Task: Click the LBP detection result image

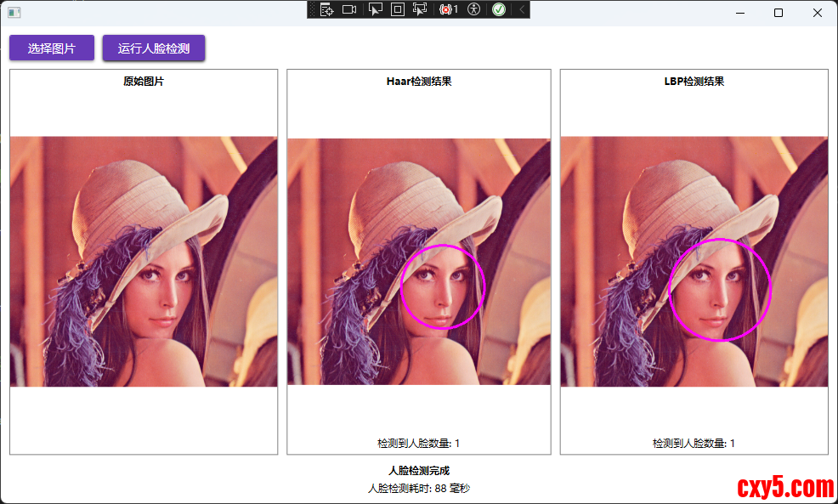Action: pos(694,262)
